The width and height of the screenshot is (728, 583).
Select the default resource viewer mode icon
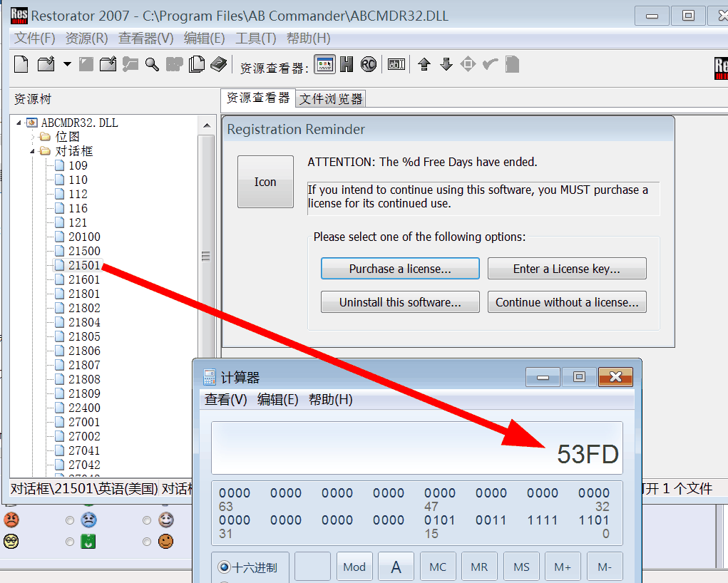tap(325, 64)
